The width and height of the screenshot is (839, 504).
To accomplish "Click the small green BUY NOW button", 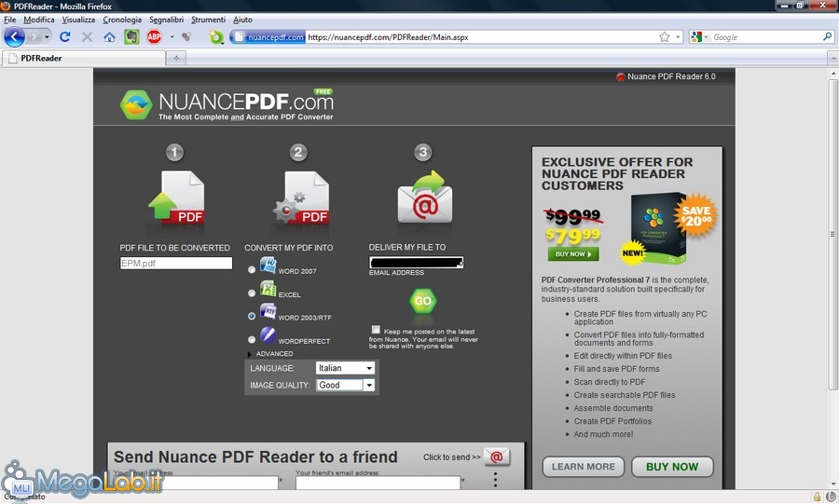I will click(x=573, y=254).
